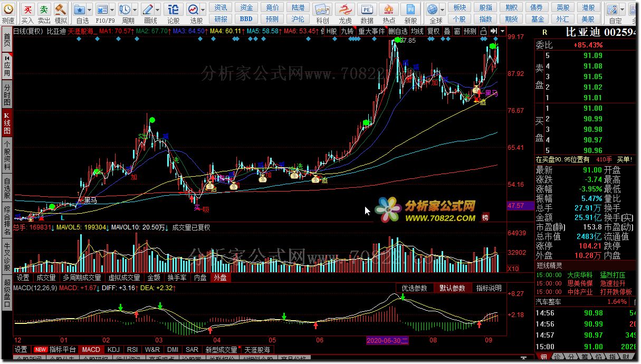This screenshot has width=641, height=364.
Task: Click the 默认参数 default parameters button
Action: pyautogui.click(x=452, y=288)
